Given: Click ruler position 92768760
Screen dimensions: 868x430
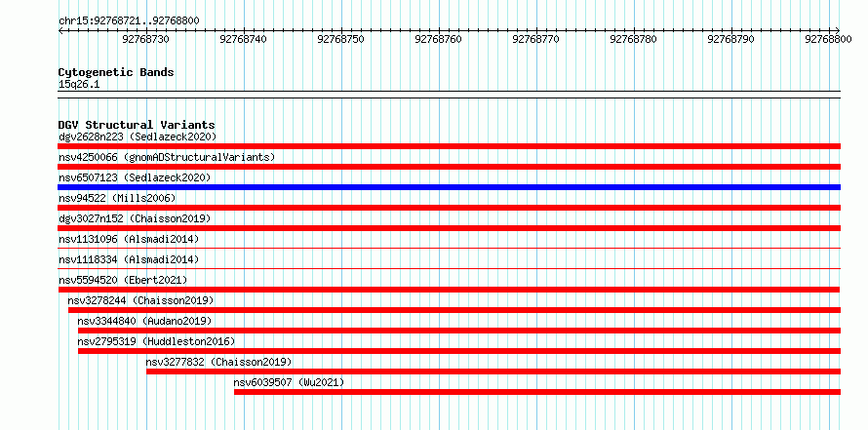Looking at the screenshot, I should (439, 39).
